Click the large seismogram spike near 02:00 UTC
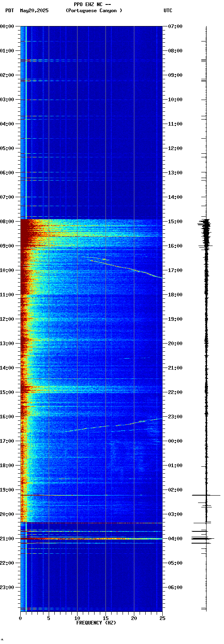224x644 pixels. (x=206, y=495)
